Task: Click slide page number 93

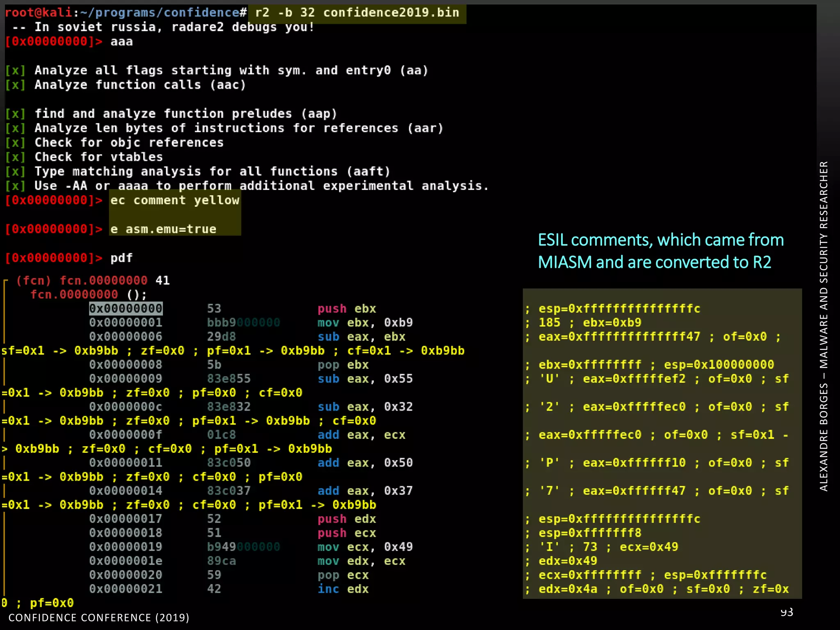Action: (x=787, y=612)
